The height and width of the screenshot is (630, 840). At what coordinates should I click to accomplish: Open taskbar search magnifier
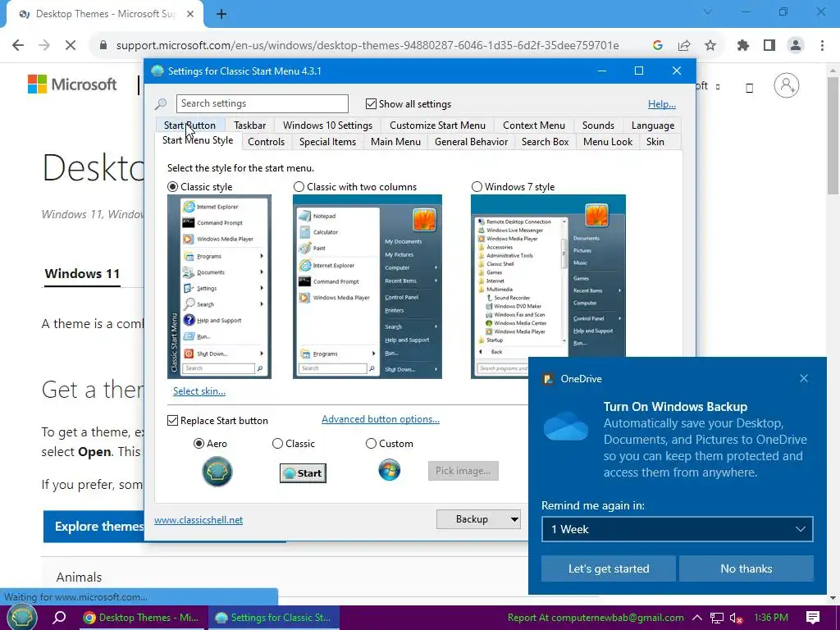point(59,617)
